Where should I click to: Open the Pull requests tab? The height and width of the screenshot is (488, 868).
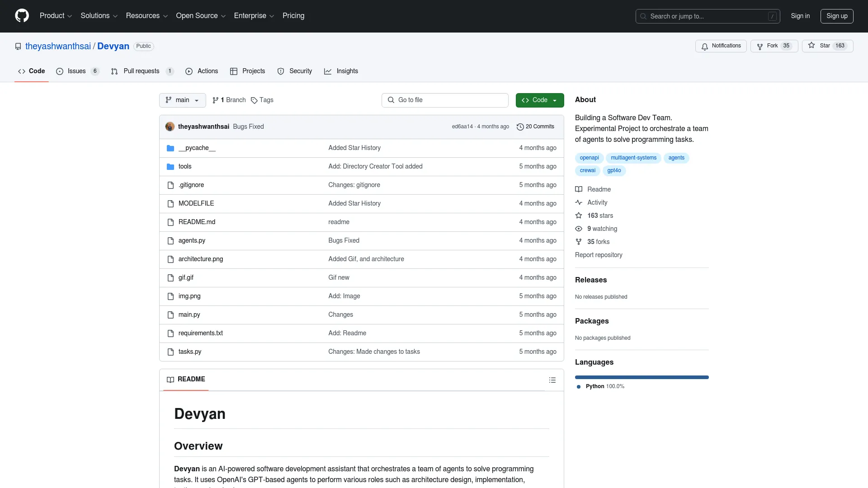141,71
